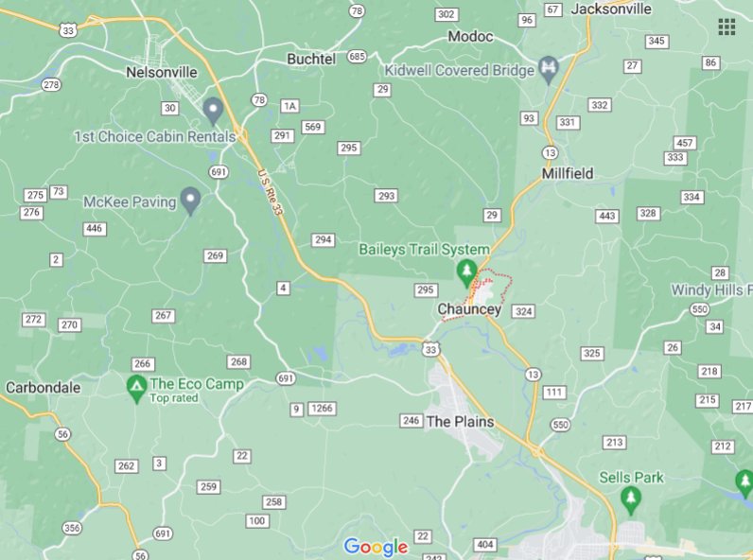
Task: Select the Route 550 shield near Windy Hills
Action: (x=699, y=308)
